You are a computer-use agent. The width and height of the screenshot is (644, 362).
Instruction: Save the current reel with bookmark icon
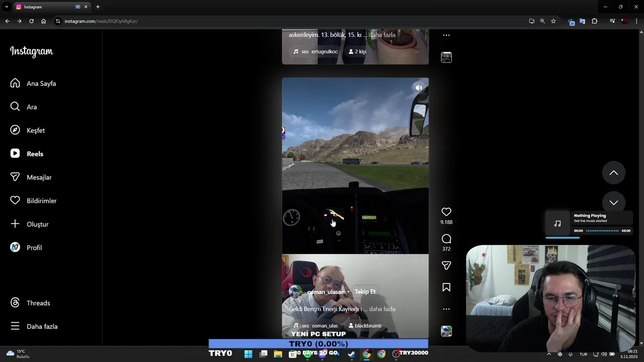click(446, 288)
